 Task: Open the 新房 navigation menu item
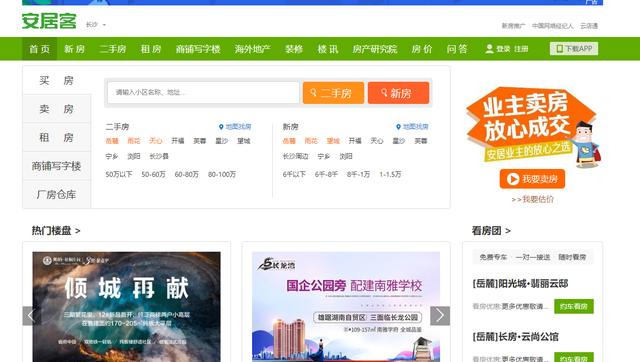[74, 49]
